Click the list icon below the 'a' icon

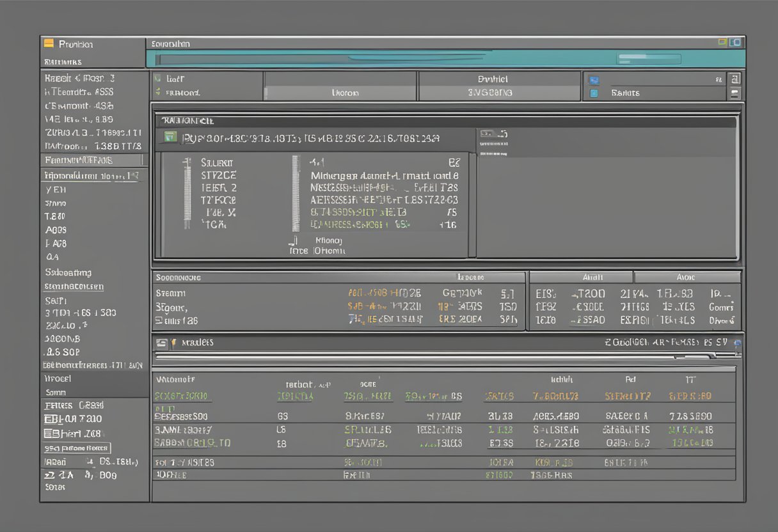coord(734,93)
